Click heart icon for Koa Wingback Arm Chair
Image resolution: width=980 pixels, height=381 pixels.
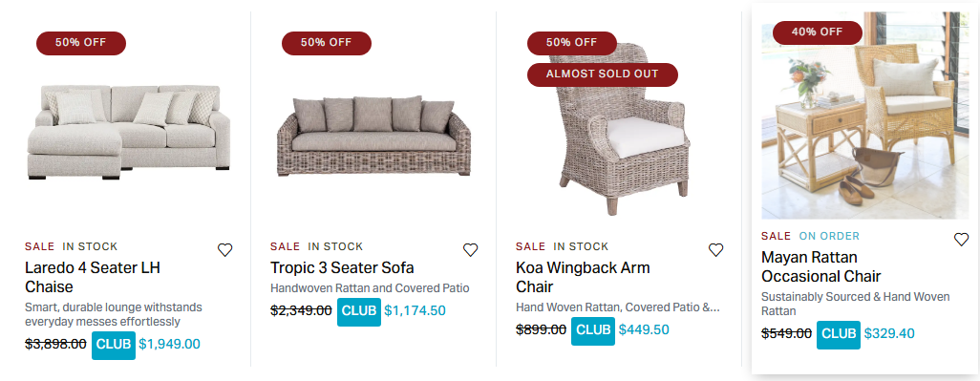tap(716, 250)
